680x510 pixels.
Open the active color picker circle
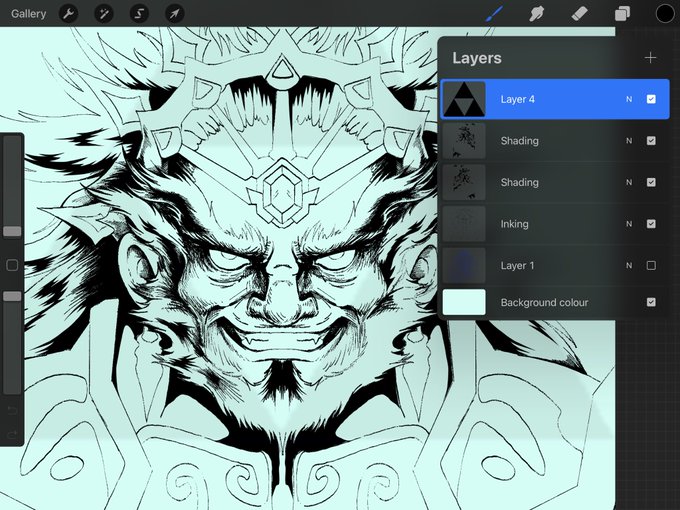(x=665, y=13)
